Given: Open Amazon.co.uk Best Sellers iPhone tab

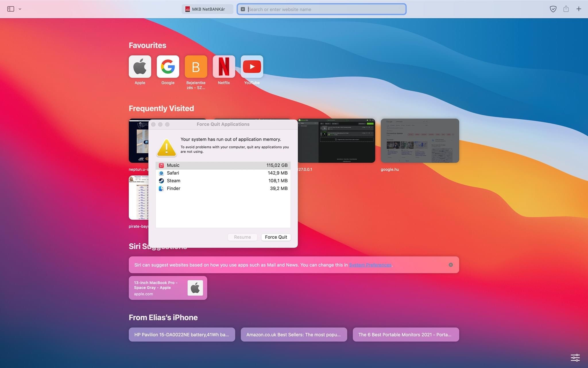Looking at the screenshot, I should click(294, 335).
